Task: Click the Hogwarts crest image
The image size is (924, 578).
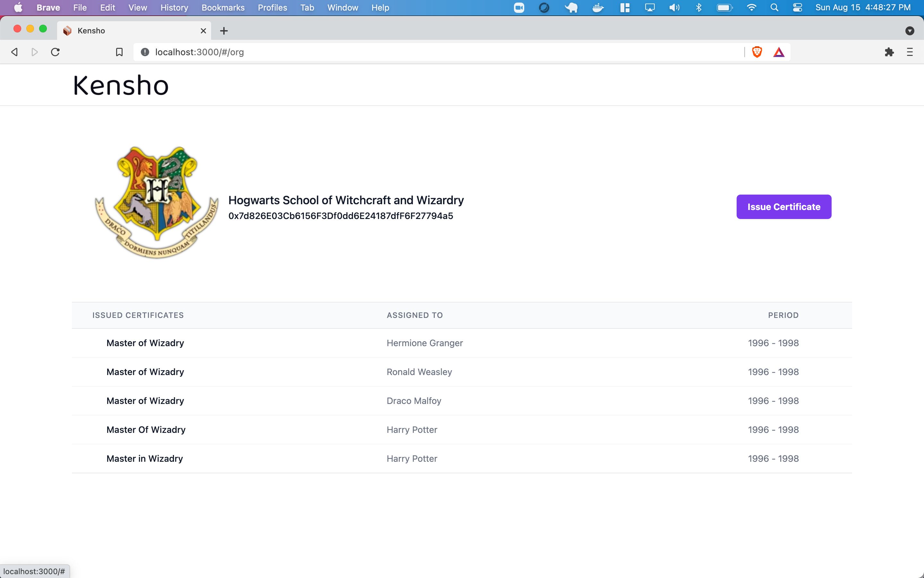Action: tap(157, 203)
